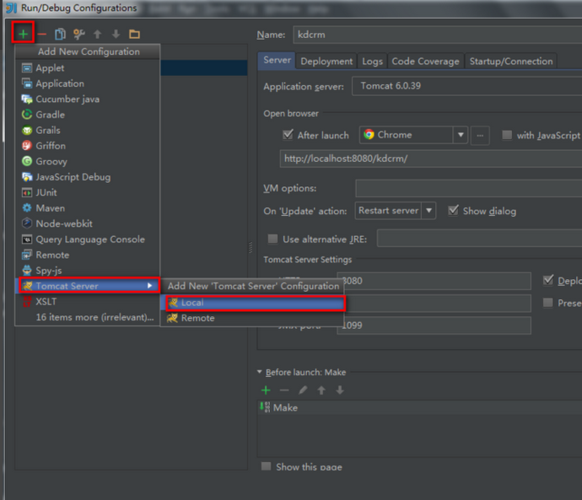Add a before-launch task with green plus
This screenshot has width=582, height=500.
coord(266,390)
